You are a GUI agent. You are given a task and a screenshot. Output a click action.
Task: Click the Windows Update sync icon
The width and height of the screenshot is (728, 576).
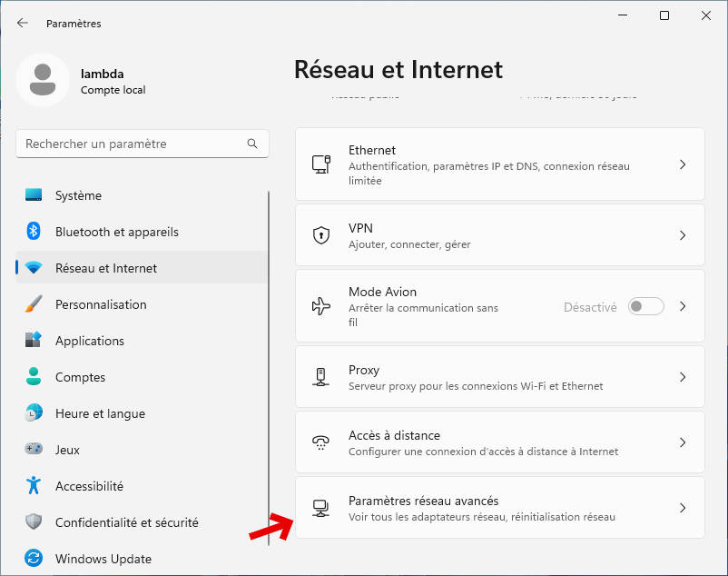[34, 559]
